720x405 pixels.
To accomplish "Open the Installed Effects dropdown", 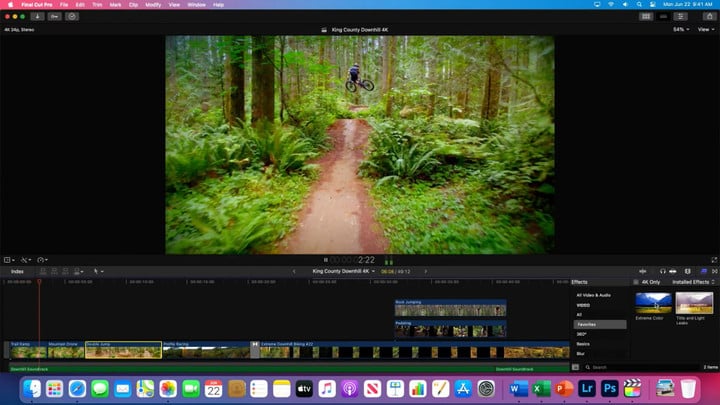I will (x=693, y=282).
